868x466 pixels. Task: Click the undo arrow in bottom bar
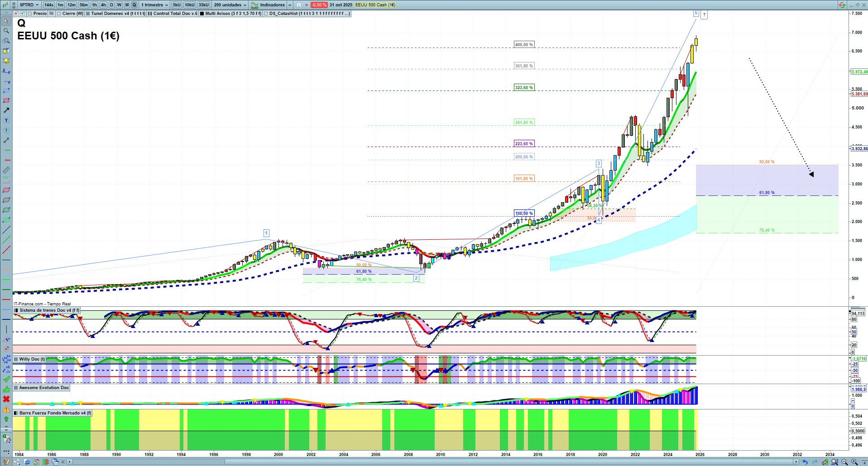[805, 462]
